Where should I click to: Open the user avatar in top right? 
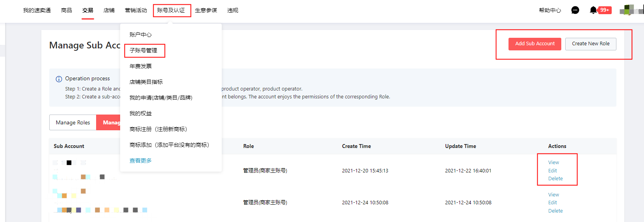[631, 10]
